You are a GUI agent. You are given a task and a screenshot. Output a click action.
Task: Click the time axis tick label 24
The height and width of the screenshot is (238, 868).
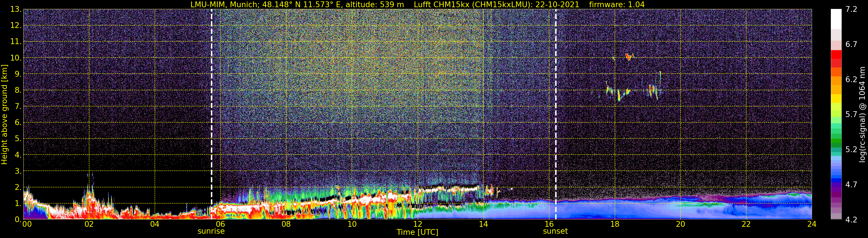(x=812, y=224)
